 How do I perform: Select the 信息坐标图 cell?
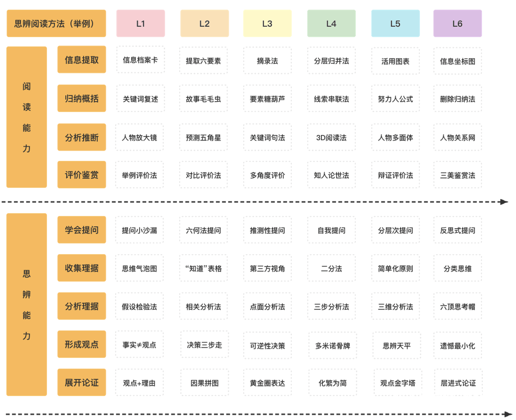click(x=457, y=61)
